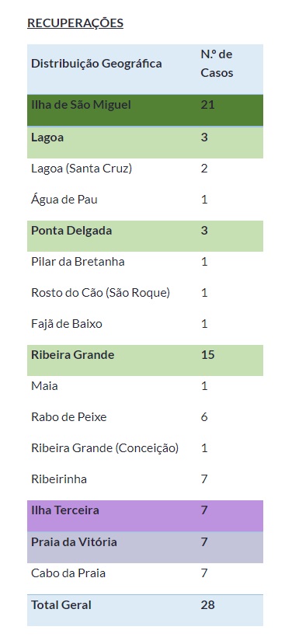Click Rosto do Cão (São Roque) row

tap(145, 293)
